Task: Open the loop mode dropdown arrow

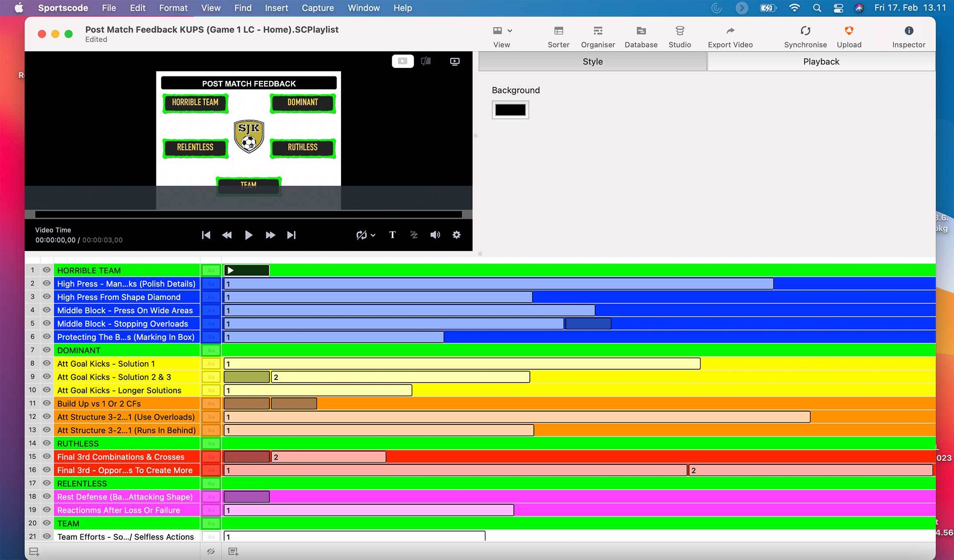Action: click(373, 236)
